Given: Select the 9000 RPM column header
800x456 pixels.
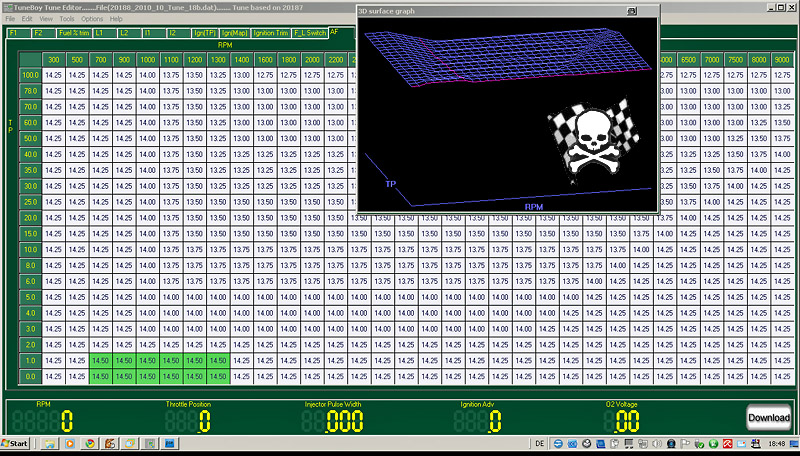Looking at the screenshot, I should click(x=782, y=60).
